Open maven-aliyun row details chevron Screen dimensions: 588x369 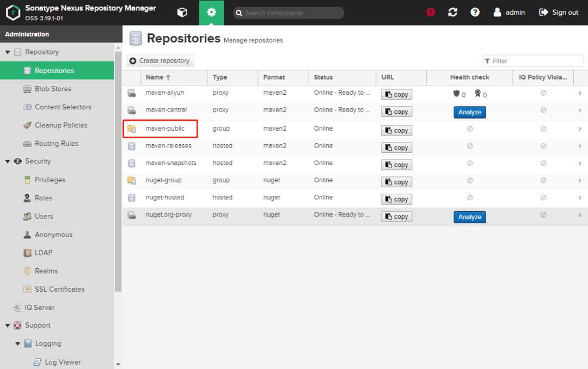(580, 93)
